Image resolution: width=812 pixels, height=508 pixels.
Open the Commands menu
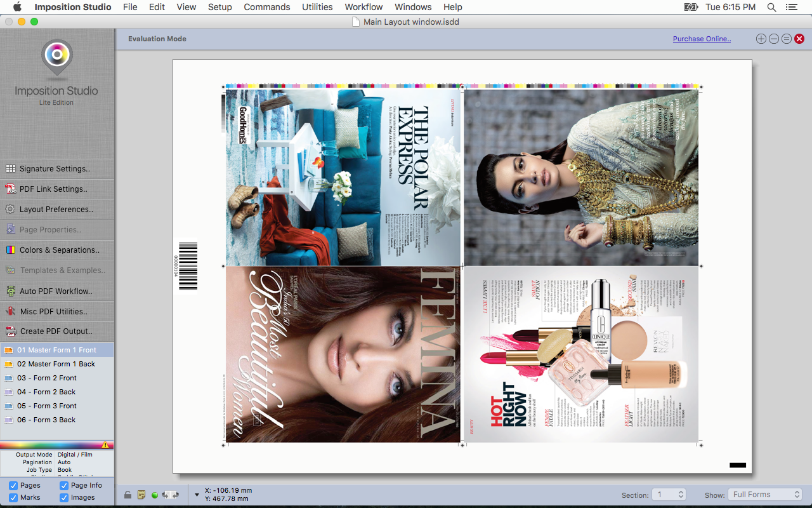(267, 7)
